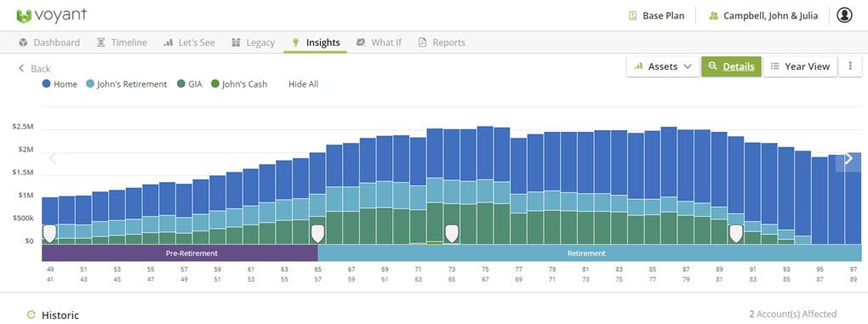Open the user profile avatar icon
This screenshot has width=868, height=324.
click(x=844, y=15)
